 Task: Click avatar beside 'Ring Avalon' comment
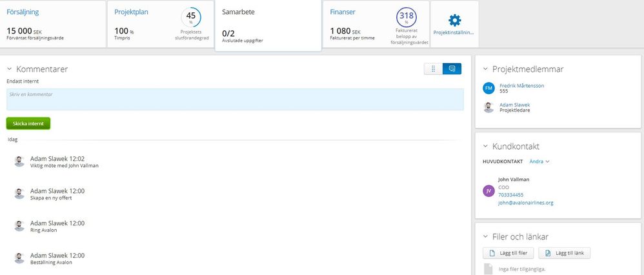pyautogui.click(x=19, y=226)
